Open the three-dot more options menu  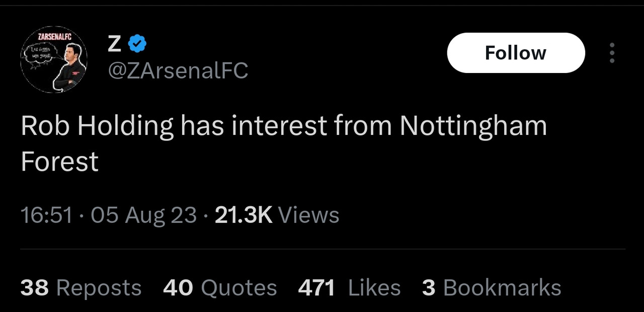click(x=612, y=53)
